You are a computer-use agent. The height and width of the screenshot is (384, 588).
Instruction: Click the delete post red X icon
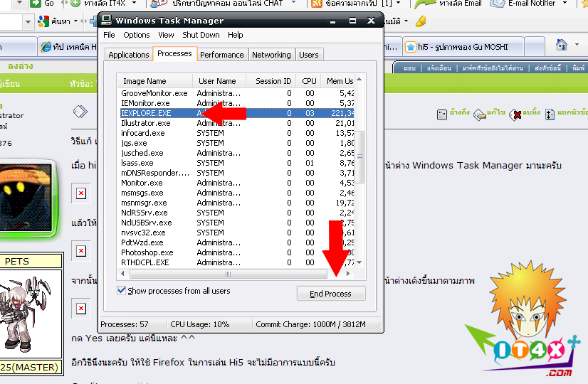click(x=515, y=114)
